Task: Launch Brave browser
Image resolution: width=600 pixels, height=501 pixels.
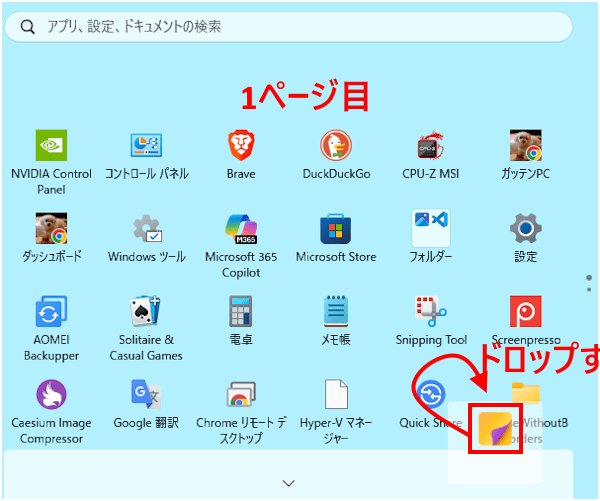Action: click(241, 145)
